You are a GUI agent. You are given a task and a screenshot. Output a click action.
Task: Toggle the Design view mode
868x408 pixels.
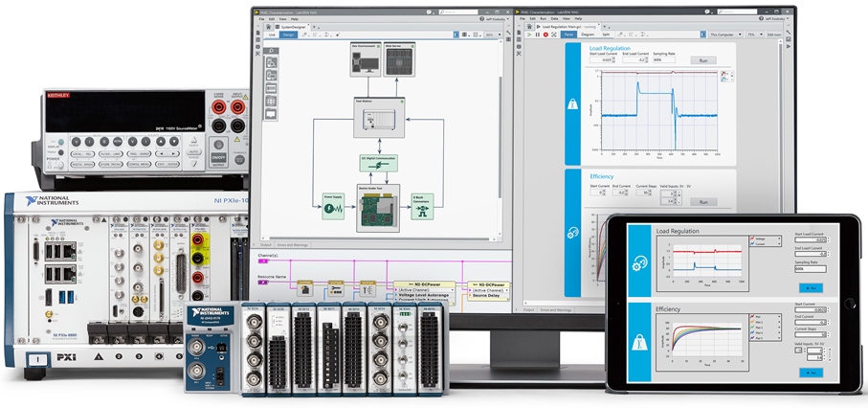coord(288,35)
